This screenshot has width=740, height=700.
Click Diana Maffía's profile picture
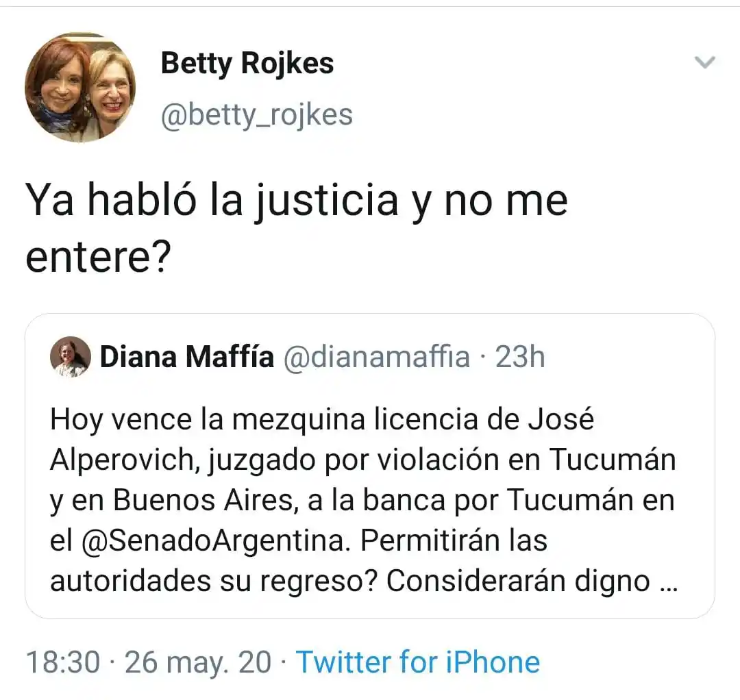coord(69,356)
